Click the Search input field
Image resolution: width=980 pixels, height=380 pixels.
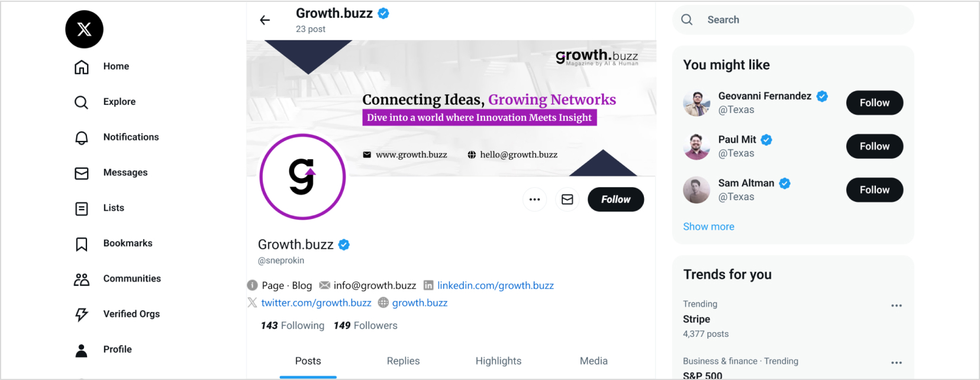pyautogui.click(x=793, y=20)
